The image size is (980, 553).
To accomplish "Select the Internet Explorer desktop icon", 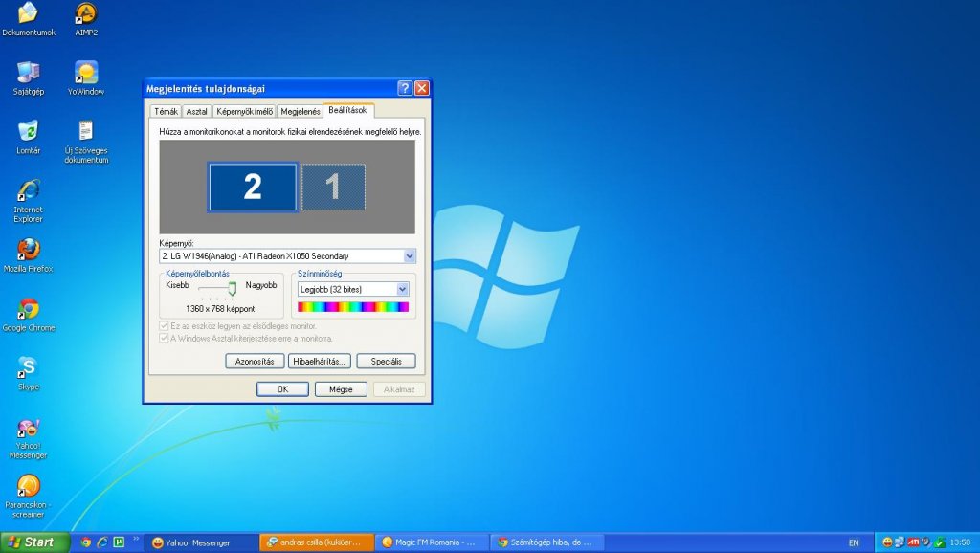I will click(x=28, y=201).
